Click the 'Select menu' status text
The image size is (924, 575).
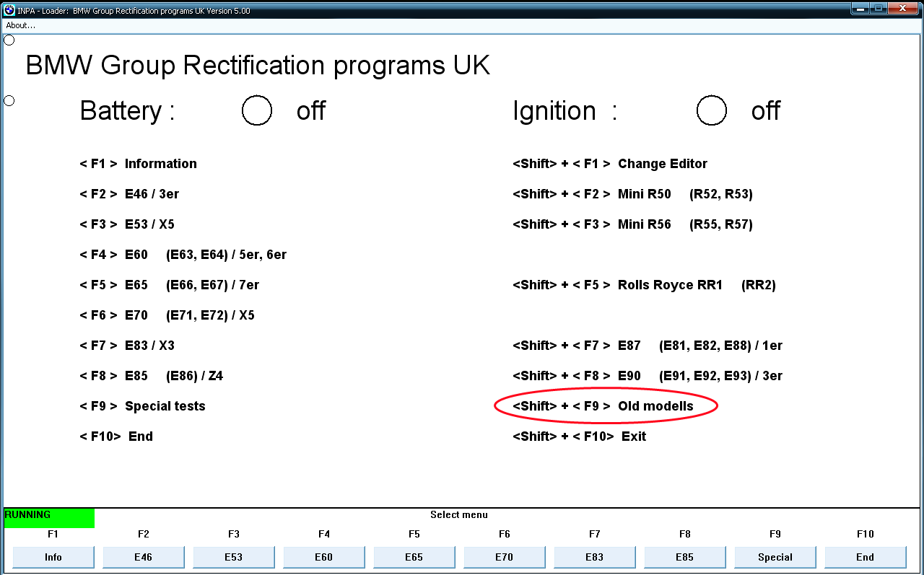coord(459,515)
